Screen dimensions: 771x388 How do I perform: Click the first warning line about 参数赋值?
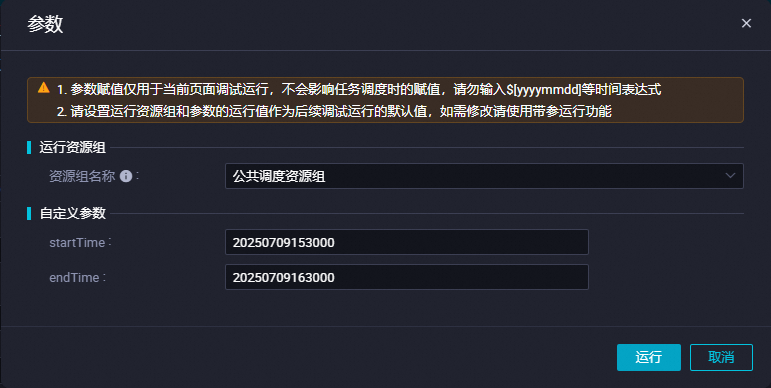359,90
